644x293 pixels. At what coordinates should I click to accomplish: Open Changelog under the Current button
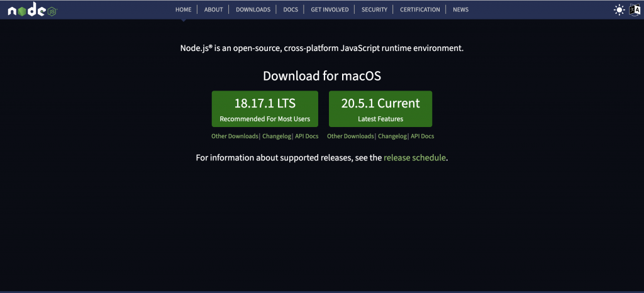392,136
